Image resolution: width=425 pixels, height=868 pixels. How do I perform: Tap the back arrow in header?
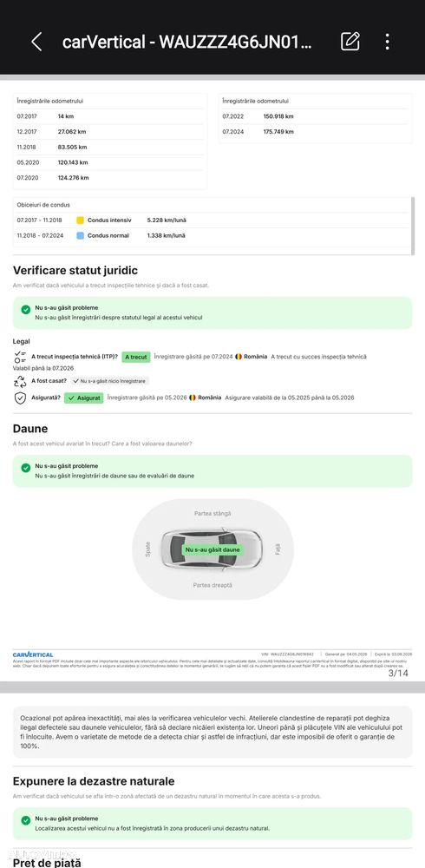36,42
